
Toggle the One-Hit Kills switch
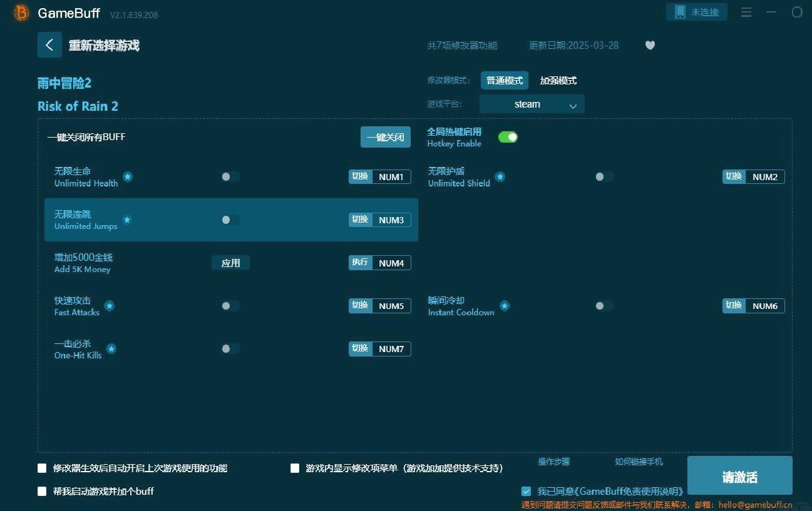click(x=230, y=349)
